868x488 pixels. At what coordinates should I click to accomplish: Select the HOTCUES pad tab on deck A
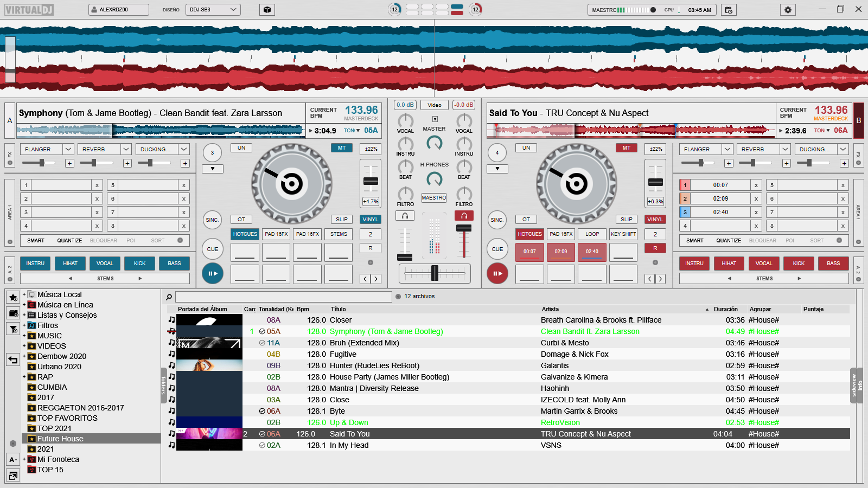(x=245, y=234)
